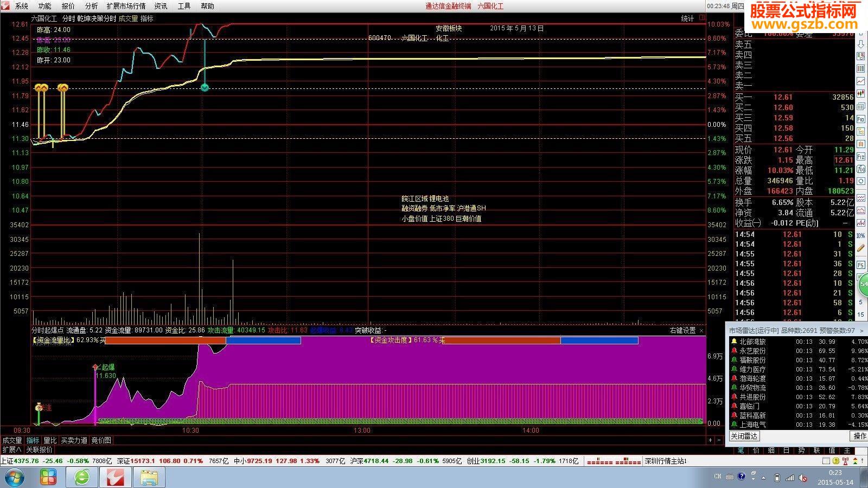Click the 关联报价 tab
The width and height of the screenshot is (868, 488).
click(x=40, y=450)
